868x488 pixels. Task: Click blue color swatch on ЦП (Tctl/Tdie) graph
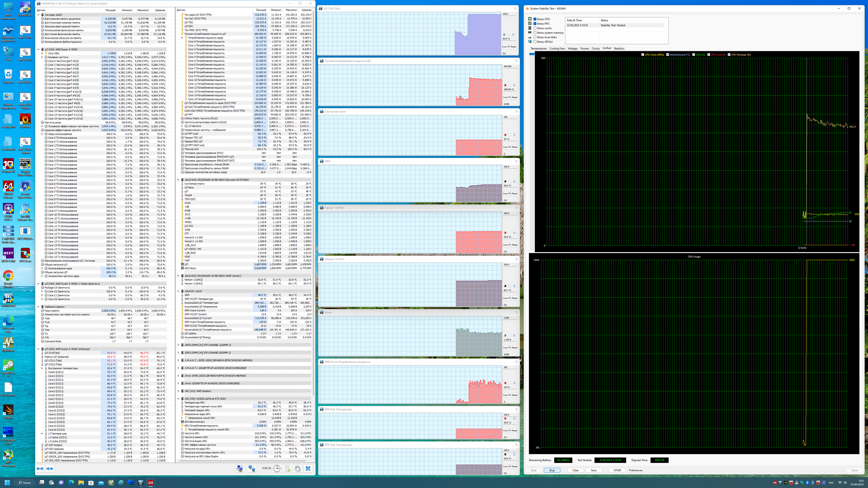504,35
